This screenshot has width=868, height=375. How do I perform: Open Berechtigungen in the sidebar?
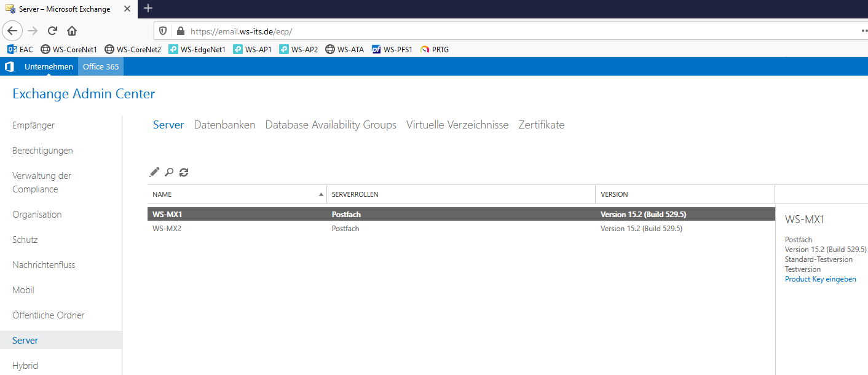[x=42, y=151]
